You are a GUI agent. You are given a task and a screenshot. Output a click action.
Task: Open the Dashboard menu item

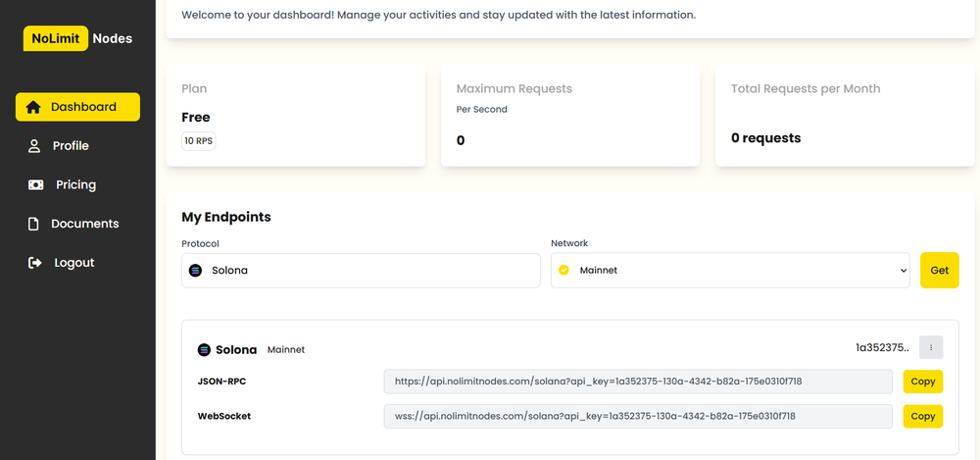pyautogui.click(x=77, y=107)
